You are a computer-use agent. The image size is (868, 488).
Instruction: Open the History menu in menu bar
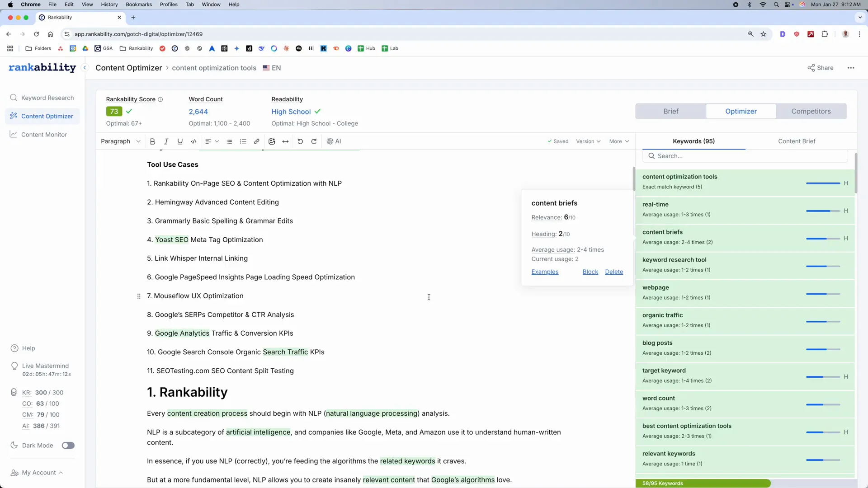pos(109,5)
